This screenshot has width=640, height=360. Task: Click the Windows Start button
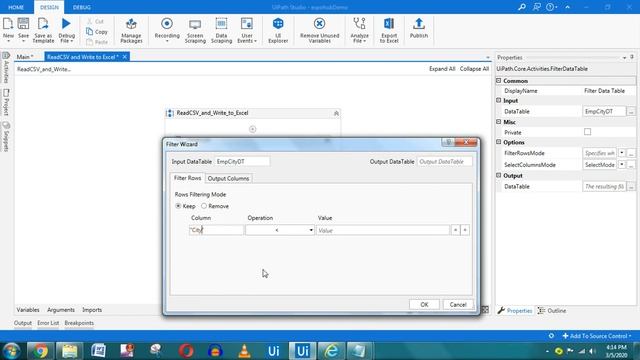point(11,351)
